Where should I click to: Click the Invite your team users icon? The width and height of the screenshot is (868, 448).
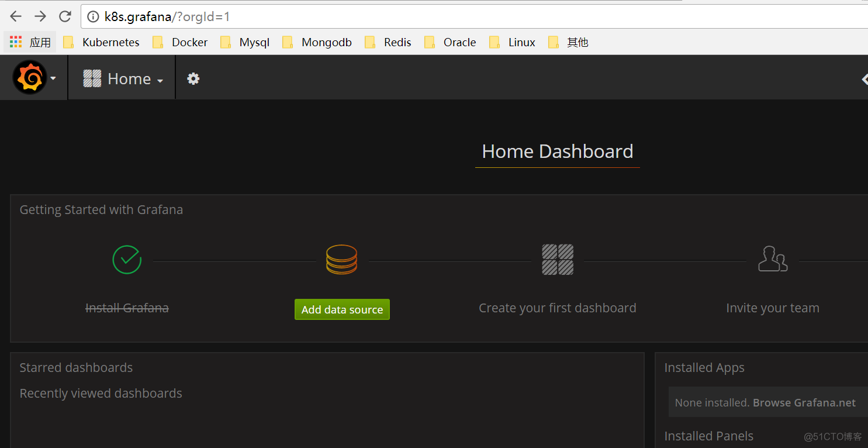(773, 259)
